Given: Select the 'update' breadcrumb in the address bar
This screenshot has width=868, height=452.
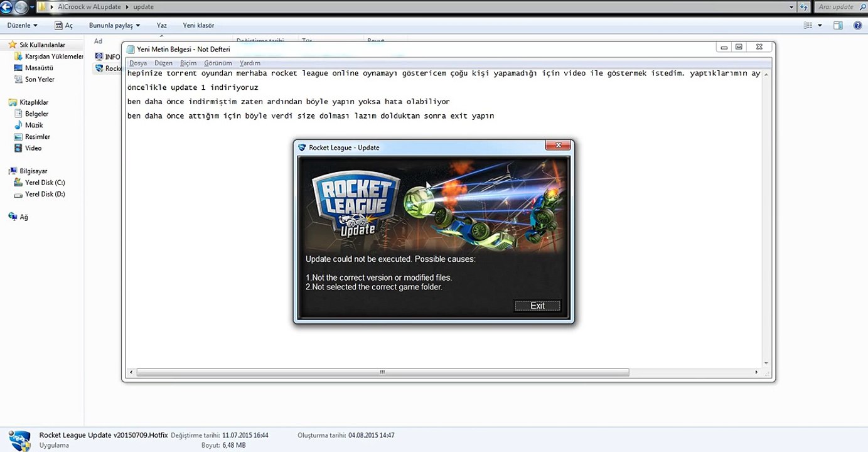Looking at the screenshot, I should tap(143, 8).
